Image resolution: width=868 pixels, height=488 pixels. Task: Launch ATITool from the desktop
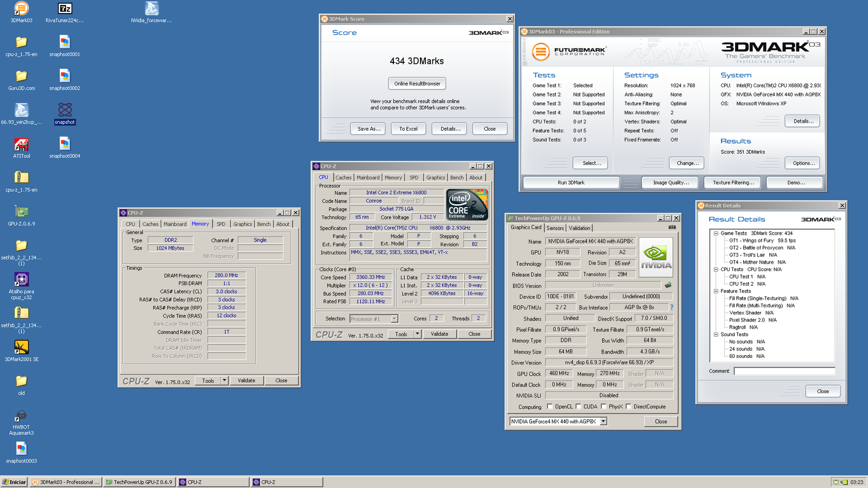(x=21, y=145)
